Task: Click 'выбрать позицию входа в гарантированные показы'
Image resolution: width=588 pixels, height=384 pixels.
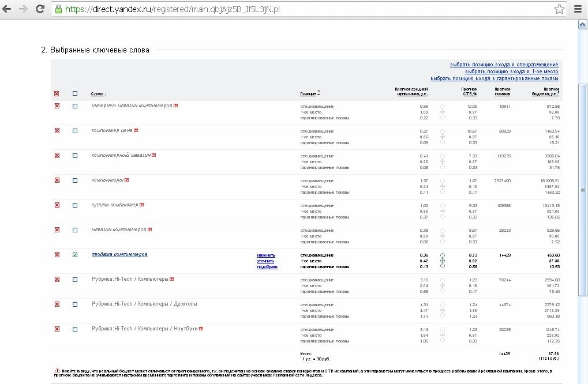Action: click(x=495, y=78)
